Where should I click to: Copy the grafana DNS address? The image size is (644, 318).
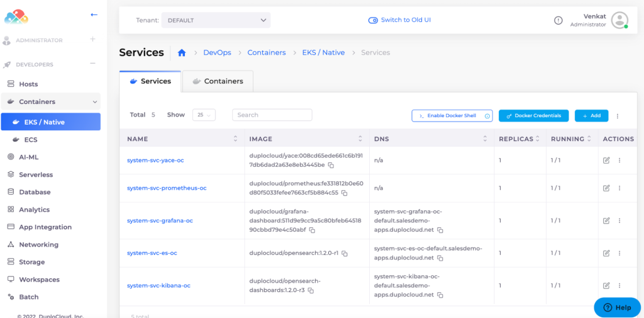tap(440, 230)
